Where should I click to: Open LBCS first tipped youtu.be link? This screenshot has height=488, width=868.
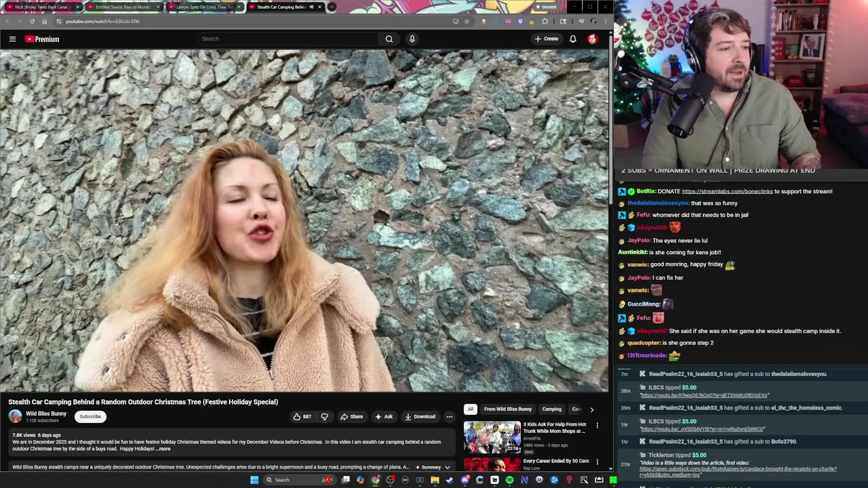[704, 396]
